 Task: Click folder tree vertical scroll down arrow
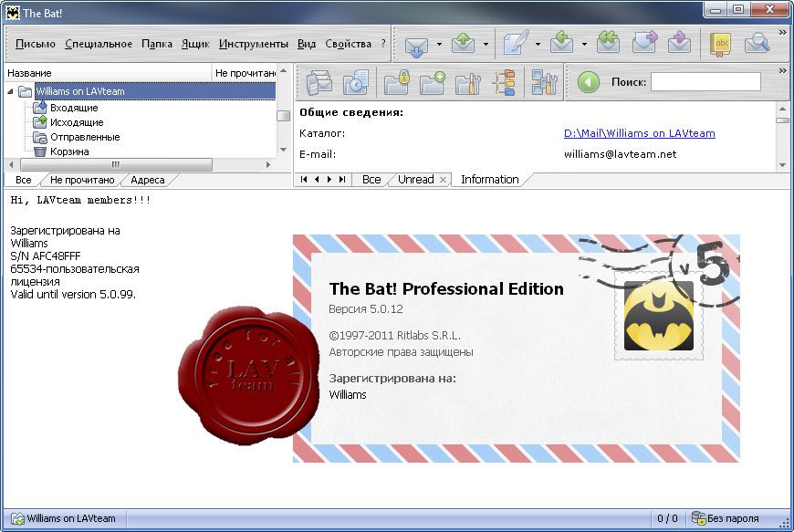(284, 150)
